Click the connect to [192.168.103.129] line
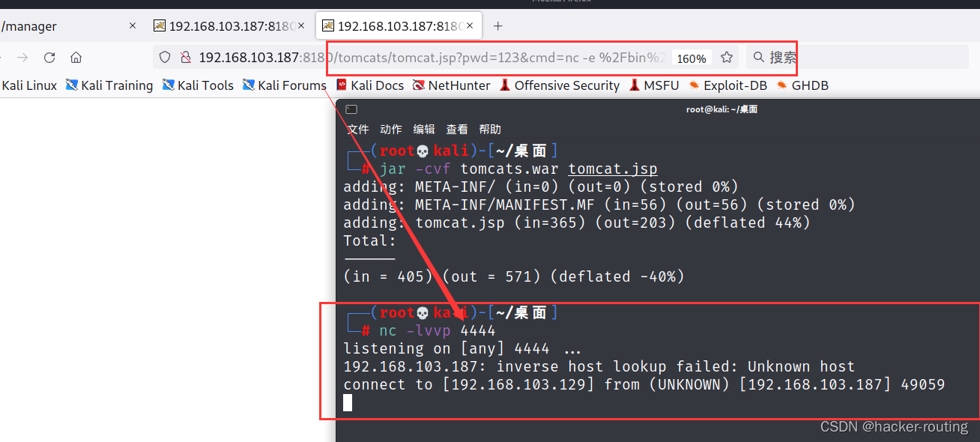 [x=644, y=384]
